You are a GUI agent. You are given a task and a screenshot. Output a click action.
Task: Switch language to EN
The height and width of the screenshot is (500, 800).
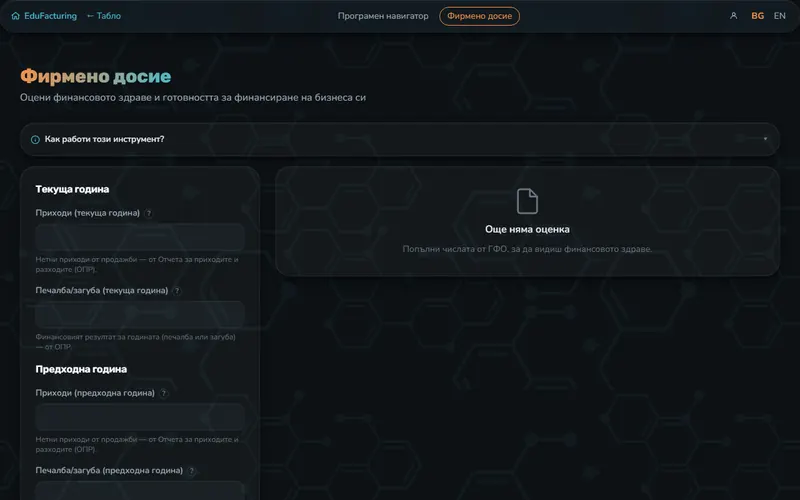pos(779,16)
